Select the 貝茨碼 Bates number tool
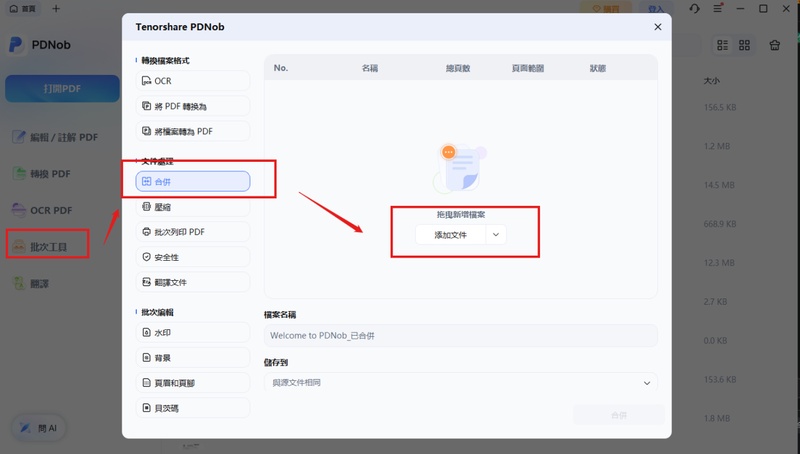 coord(193,408)
